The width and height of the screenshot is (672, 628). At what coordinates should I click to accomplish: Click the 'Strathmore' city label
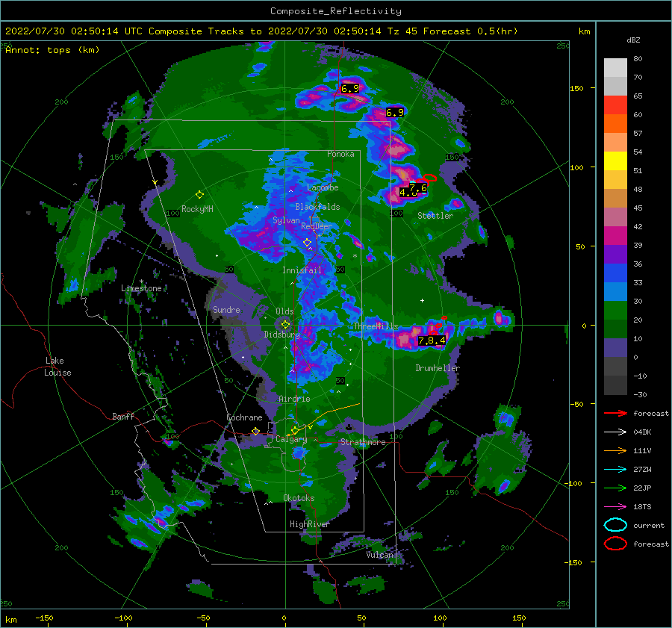[363, 442]
